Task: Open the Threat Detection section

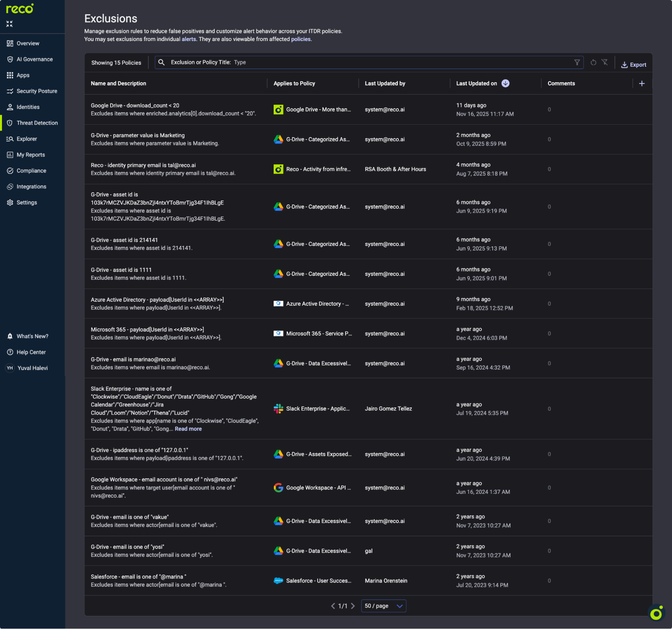Action: pos(37,123)
